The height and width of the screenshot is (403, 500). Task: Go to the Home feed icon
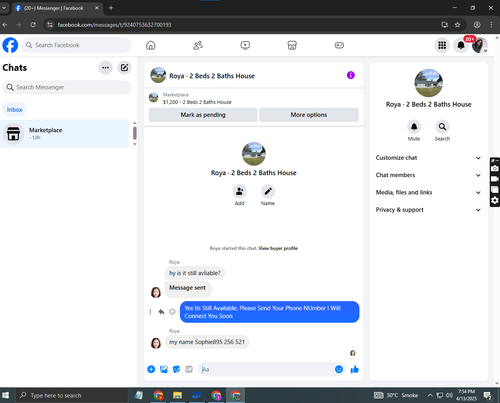coord(151,45)
